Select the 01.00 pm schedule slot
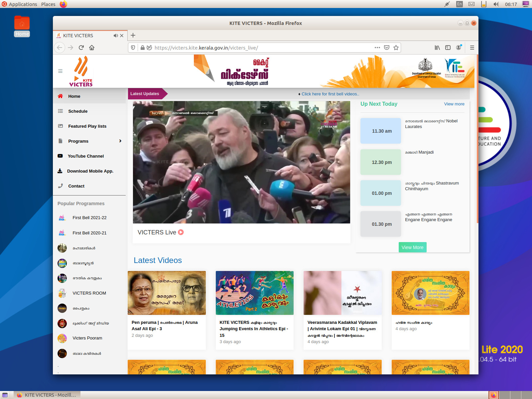 [381, 193]
